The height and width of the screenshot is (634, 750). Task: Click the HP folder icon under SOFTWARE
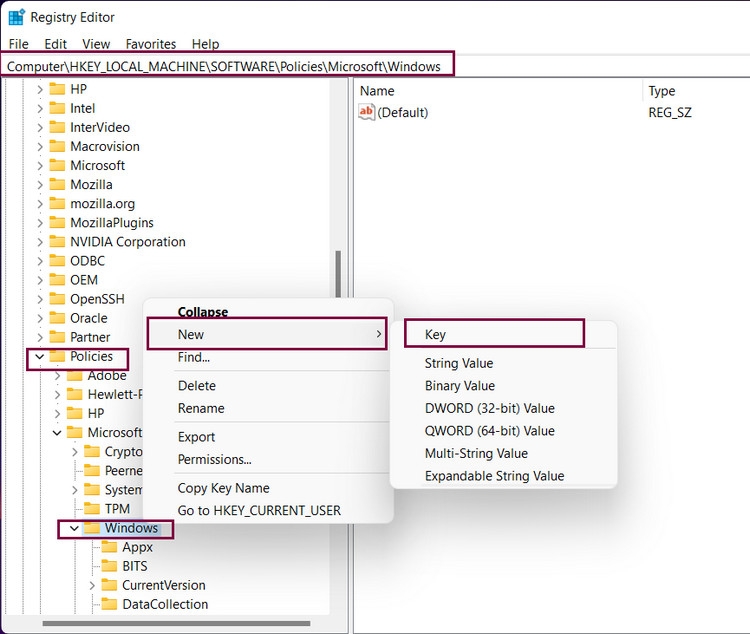[57, 89]
